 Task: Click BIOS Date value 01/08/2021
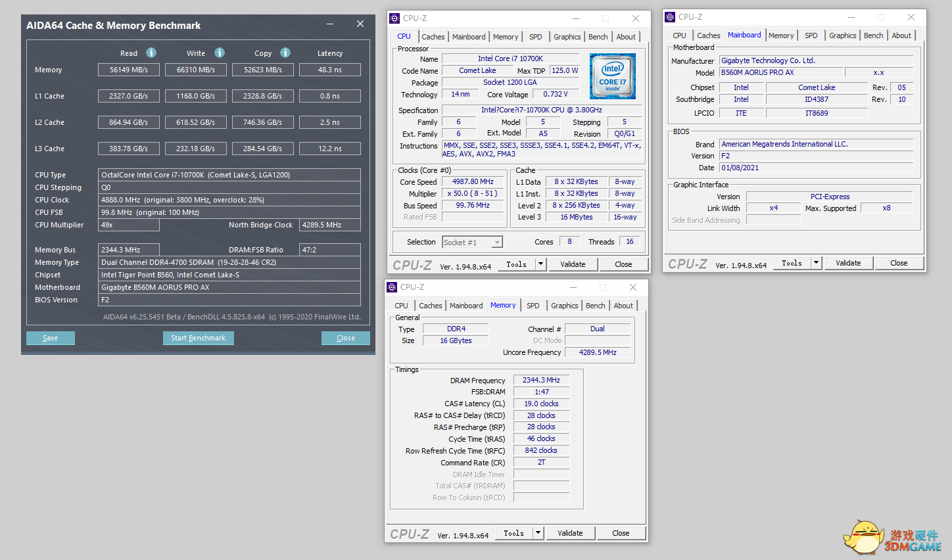tap(817, 168)
